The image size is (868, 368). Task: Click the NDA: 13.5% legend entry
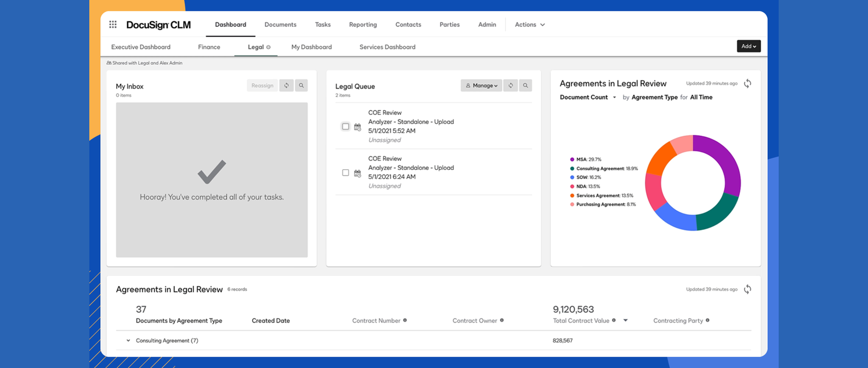pyautogui.click(x=585, y=187)
